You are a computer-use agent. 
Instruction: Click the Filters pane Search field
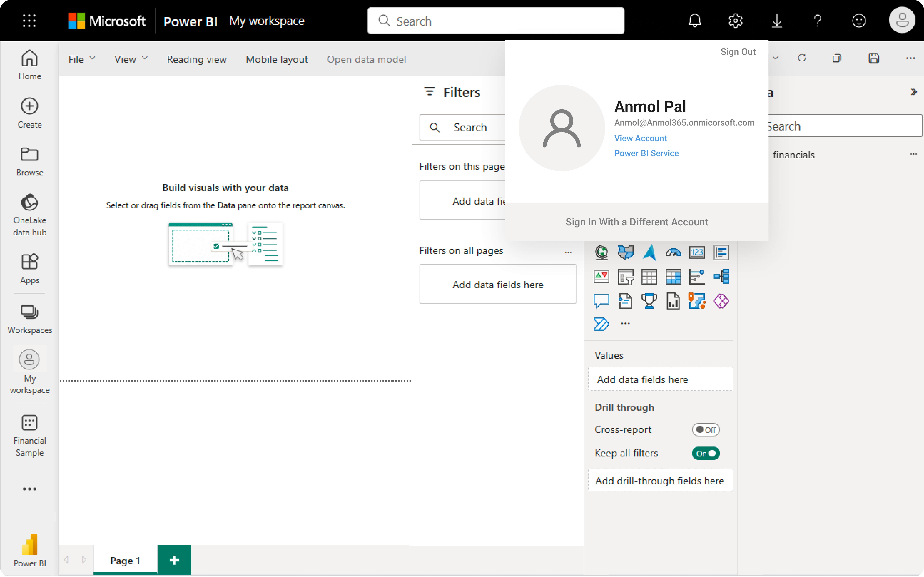463,127
